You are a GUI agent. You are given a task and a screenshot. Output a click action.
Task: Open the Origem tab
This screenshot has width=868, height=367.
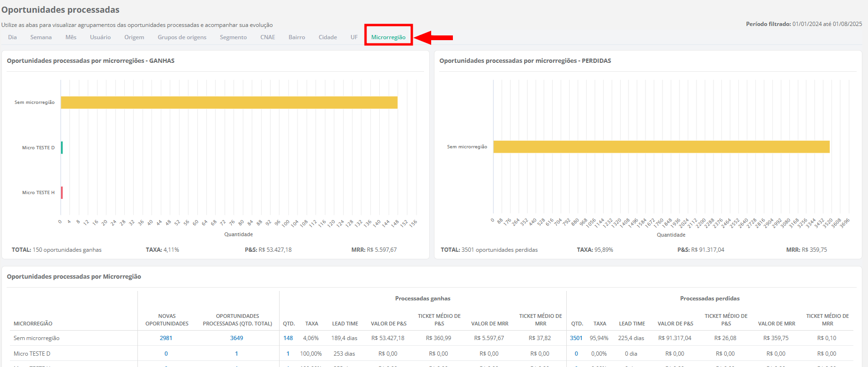point(134,37)
